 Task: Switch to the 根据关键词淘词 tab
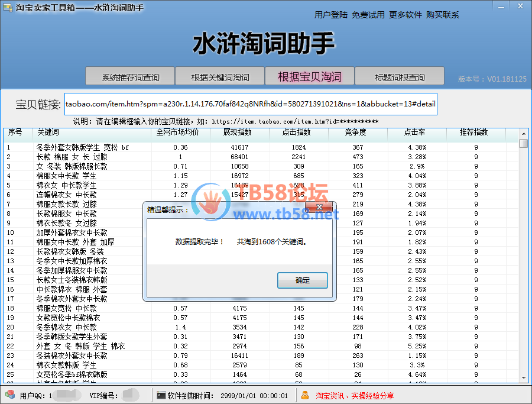(220, 76)
